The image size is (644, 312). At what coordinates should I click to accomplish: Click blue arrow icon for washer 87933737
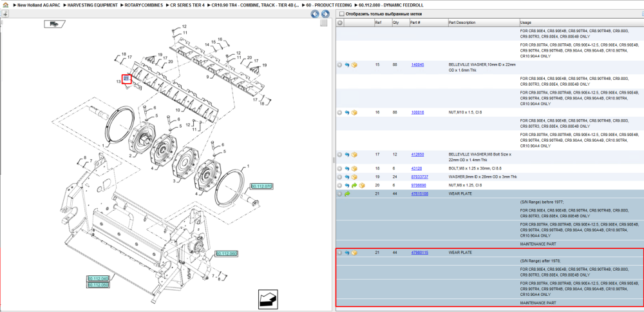click(x=346, y=177)
